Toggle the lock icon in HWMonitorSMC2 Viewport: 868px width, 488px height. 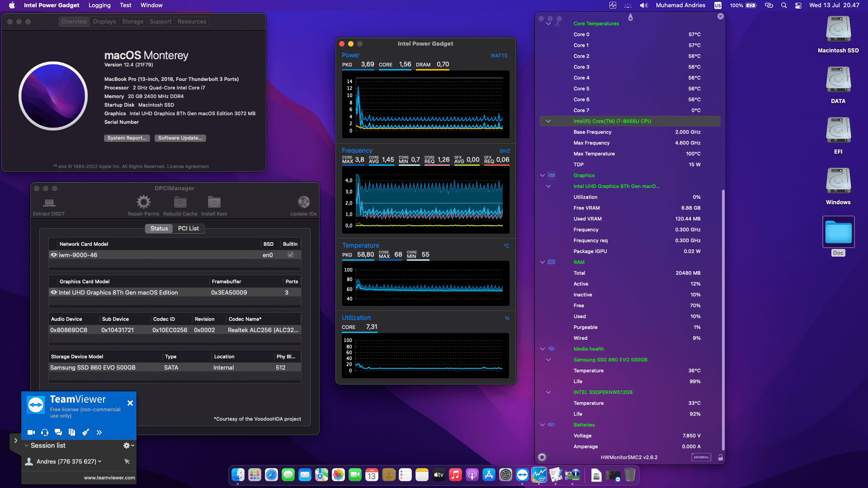click(x=720, y=457)
